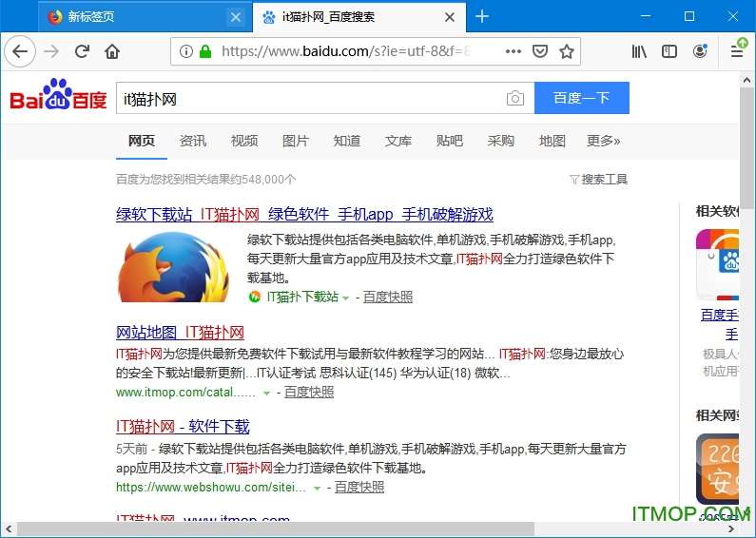This screenshot has width=756, height=538.
Task: Click the IT猫扑下载站 source name
Action: [302, 297]
